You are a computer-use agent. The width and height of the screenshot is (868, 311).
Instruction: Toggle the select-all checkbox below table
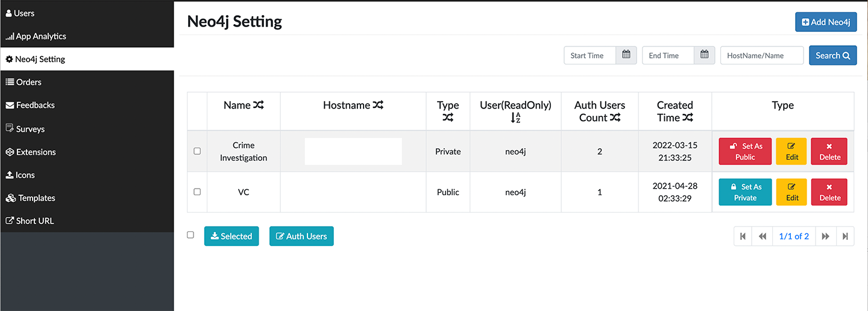[x=190, y=235]
